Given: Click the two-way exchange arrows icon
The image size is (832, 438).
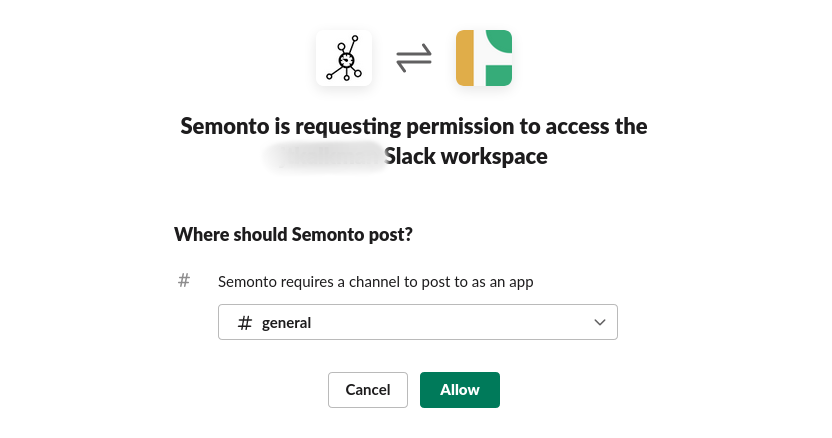Looking at the screenshot, I should pos(414,58).
